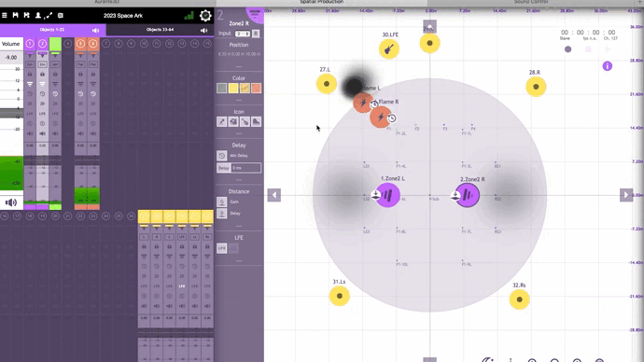644x362 pixels.
Task: Select the green channel 3 header
Action: coord(55,44)
